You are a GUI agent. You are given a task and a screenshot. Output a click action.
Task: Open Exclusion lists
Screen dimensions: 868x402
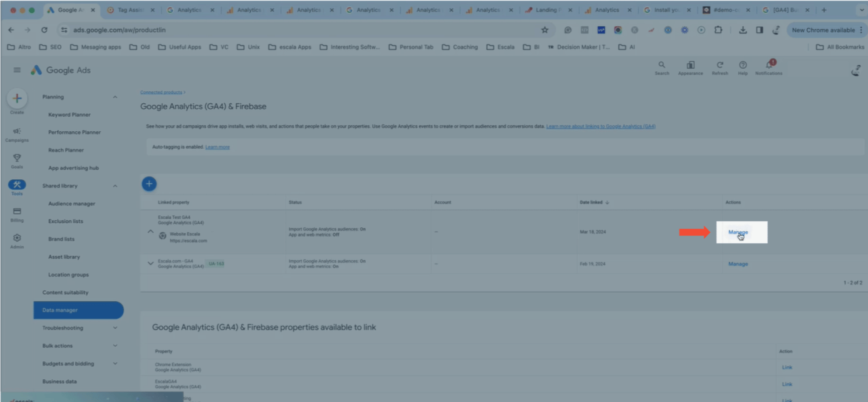click(66, 221)
